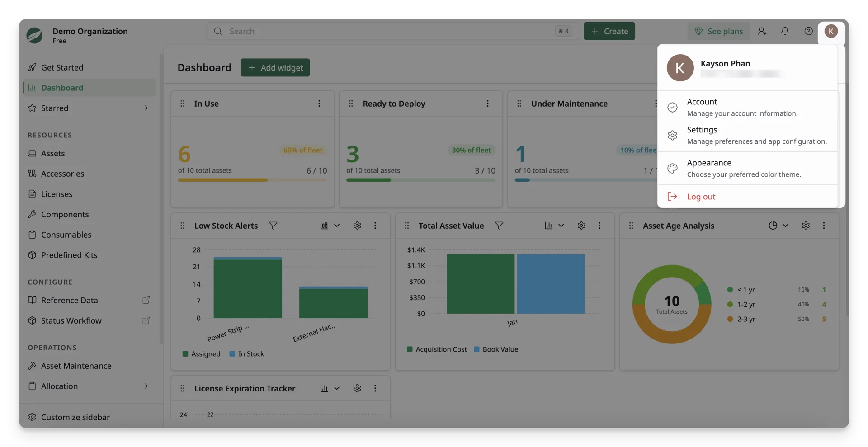This screenshot has height=447, width=868.
Task: Open the Low Stock Alerts settings gear
Action: pos(357,226)
